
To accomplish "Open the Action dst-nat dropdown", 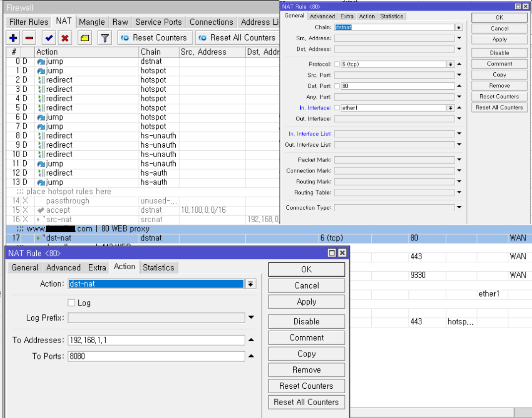I will 251,284.
